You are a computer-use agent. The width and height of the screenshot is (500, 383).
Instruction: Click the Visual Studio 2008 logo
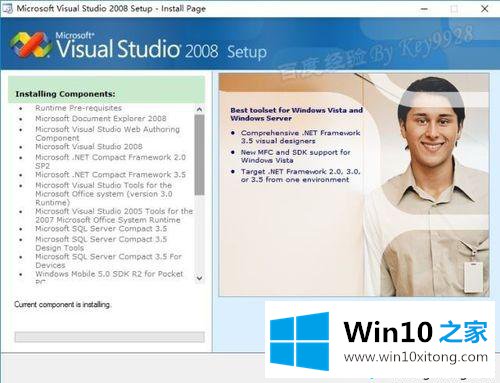click(x=30, y=45)
